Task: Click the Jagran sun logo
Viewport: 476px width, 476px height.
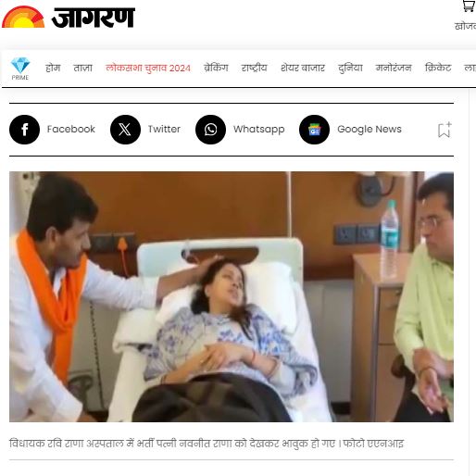Action: [x=23, y=17]
